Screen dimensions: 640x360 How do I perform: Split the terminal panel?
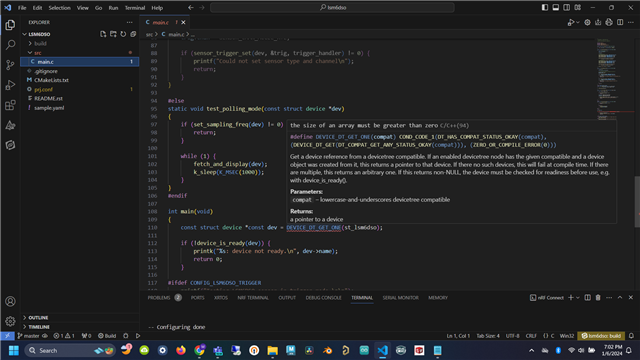point(587,298)
